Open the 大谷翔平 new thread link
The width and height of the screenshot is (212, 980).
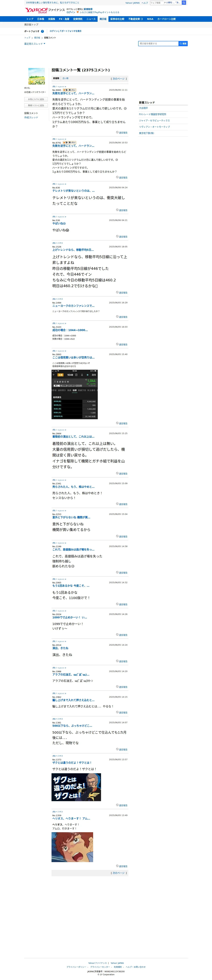click(143, 108)
